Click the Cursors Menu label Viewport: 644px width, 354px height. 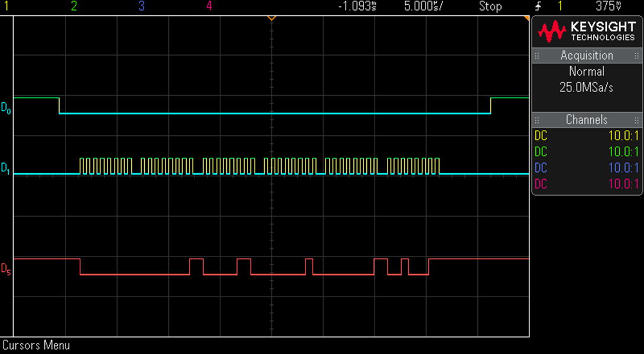[36, 345]
